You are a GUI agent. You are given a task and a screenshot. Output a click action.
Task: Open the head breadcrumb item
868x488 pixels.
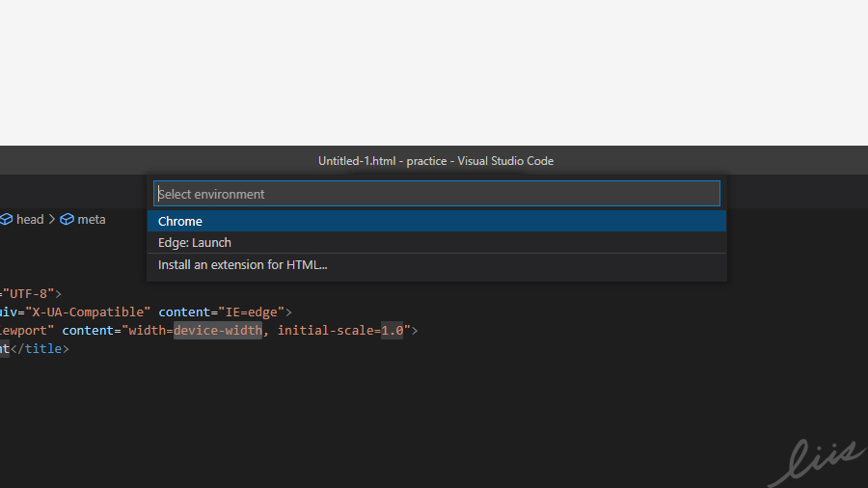pos(30,219)
